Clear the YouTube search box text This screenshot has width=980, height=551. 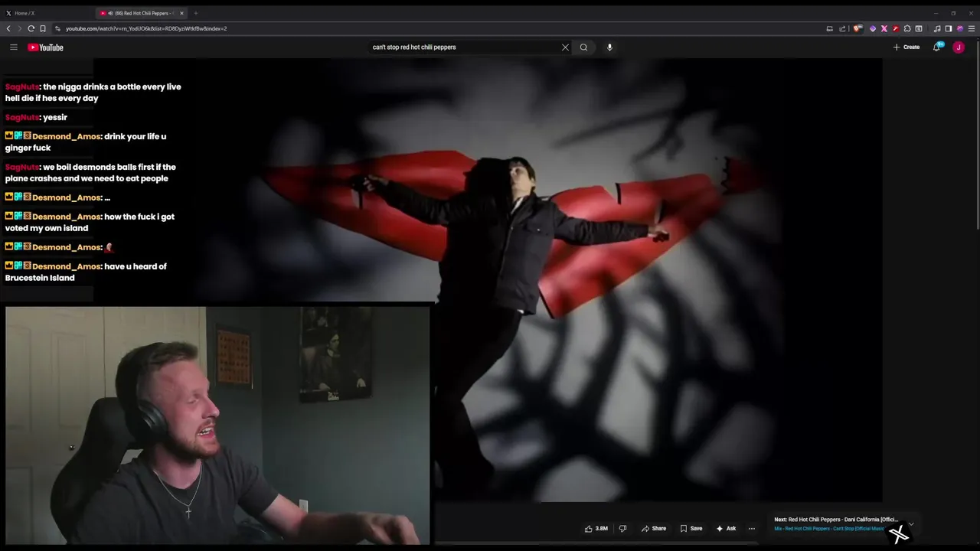[x=565, y=47]
